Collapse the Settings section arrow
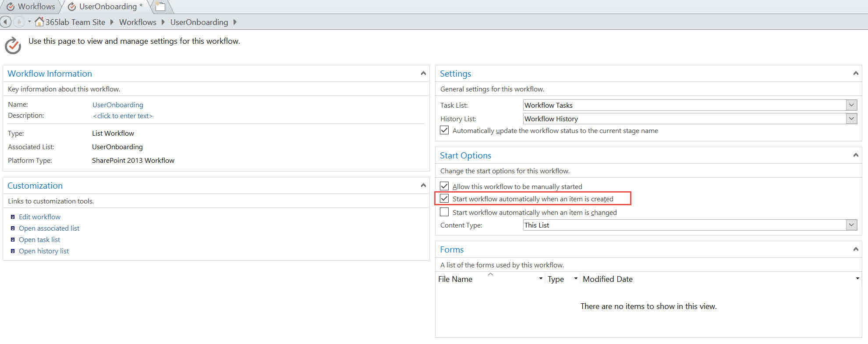Image resolution: width=868 pixels, height=344 pixels. (x=855, y=74)
